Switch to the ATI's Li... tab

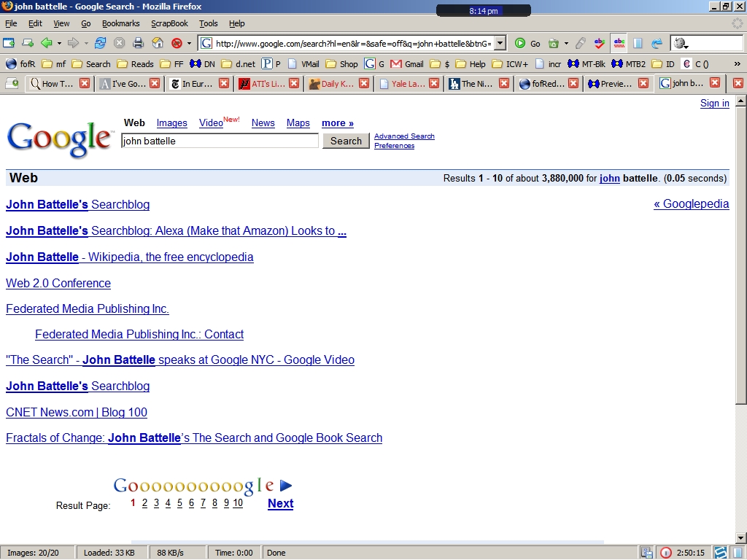click(262, 83)
